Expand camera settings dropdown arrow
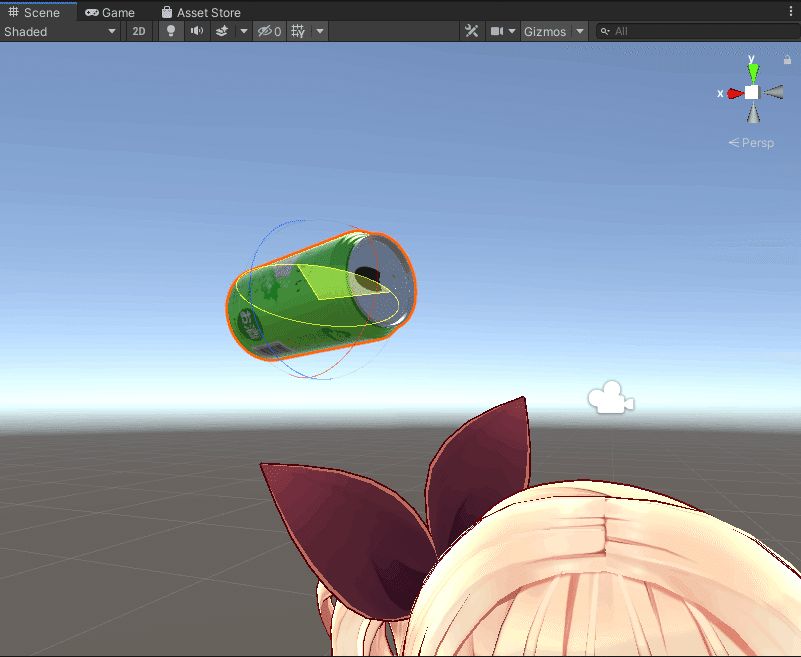Image resolution: width=801 pixels, height=657 pixels. pos(512,32)
